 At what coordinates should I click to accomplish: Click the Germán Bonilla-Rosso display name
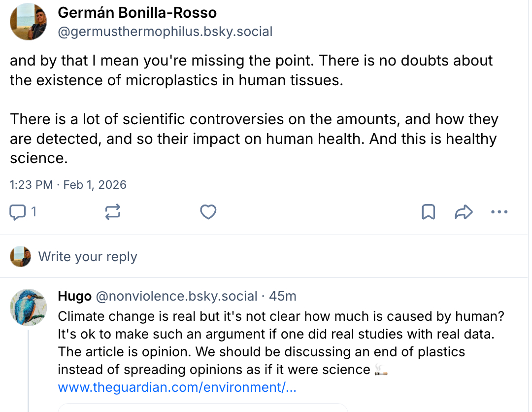pyautogui.click(x=137, y=13)
